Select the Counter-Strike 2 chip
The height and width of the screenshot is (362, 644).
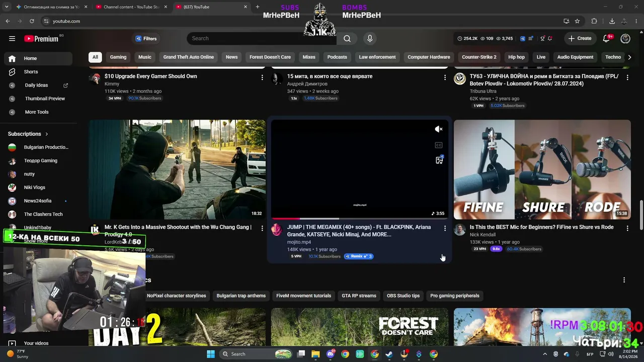[479, 57]
